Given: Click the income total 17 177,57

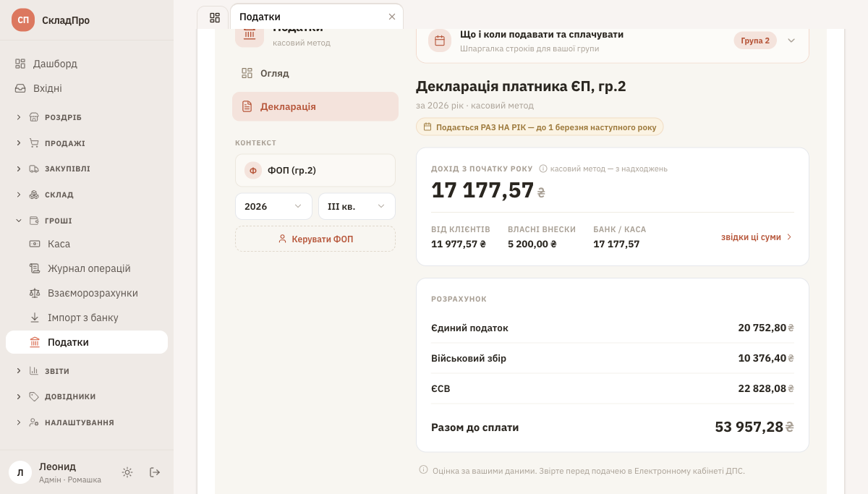Looking at the screenshot, I should tap(488, 190).
